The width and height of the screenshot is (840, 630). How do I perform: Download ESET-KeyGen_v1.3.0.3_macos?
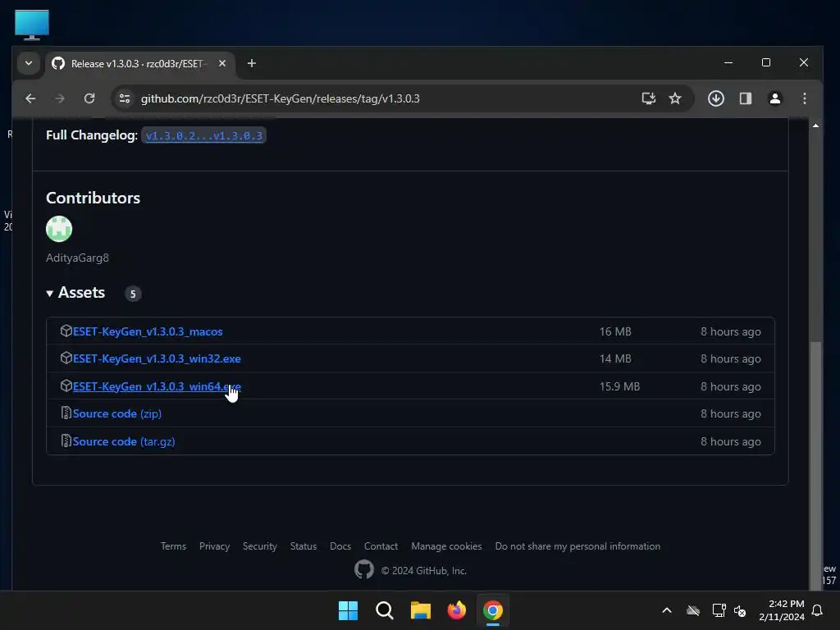click(148, 331)
